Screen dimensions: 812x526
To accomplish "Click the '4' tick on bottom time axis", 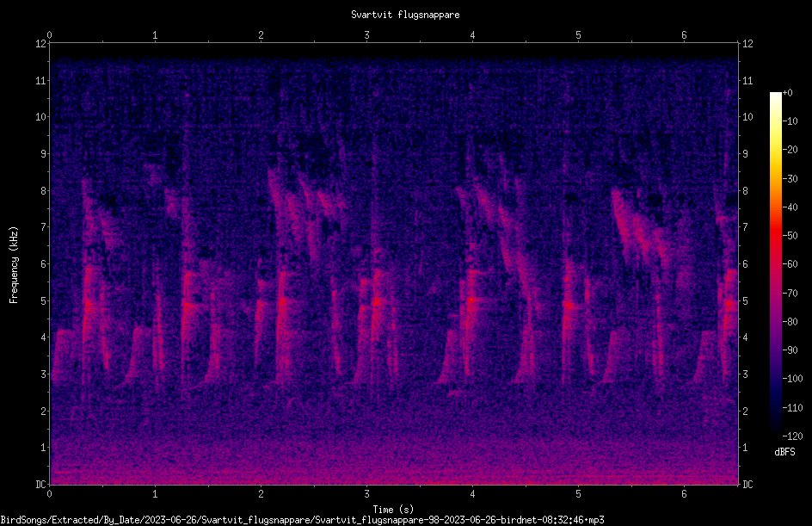I will tap(472, 494).
